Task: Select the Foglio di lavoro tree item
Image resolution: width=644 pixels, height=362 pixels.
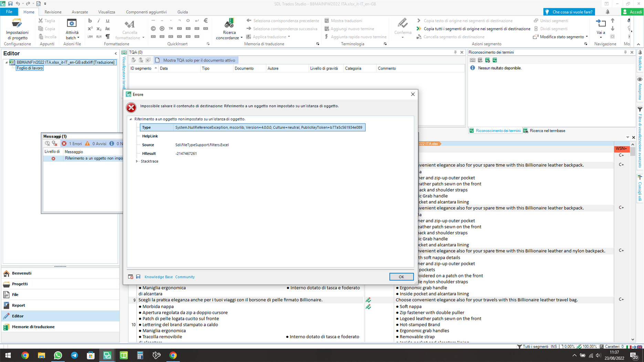Action: [30, 68]
